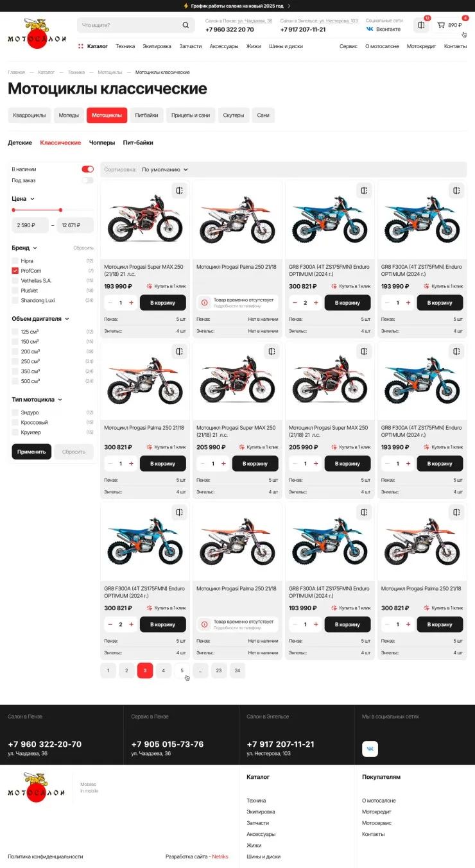The image size is (475, 868).
Task: Switch to the Питбайки category tab
Action: (x=146, y=115)
